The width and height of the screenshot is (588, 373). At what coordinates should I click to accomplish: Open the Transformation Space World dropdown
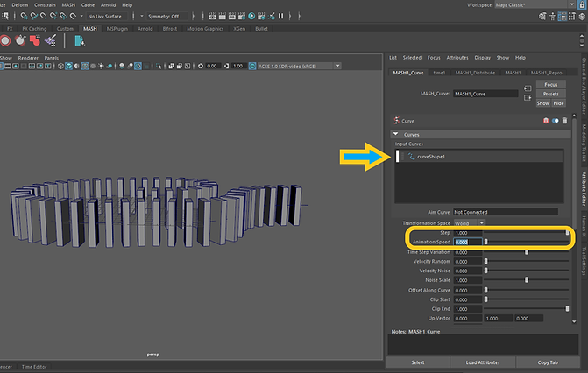click(470, 223)
